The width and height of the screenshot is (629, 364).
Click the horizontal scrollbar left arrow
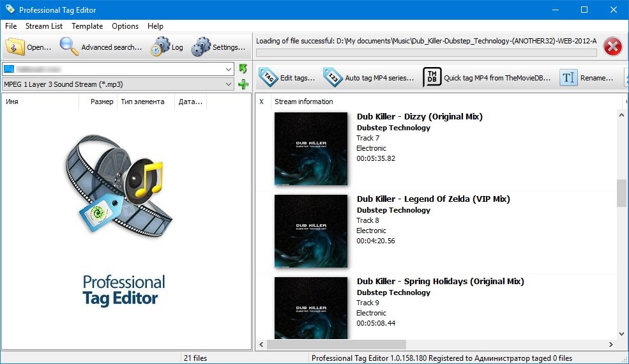tap(262, 344)
